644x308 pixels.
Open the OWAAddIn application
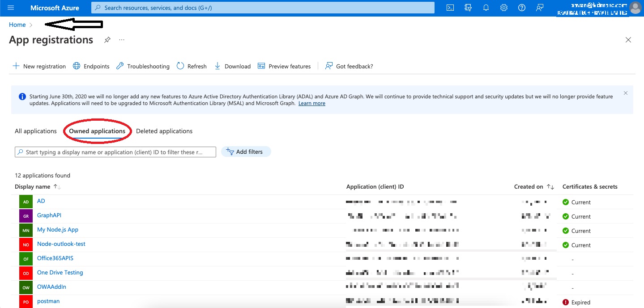tap(51, 287)
